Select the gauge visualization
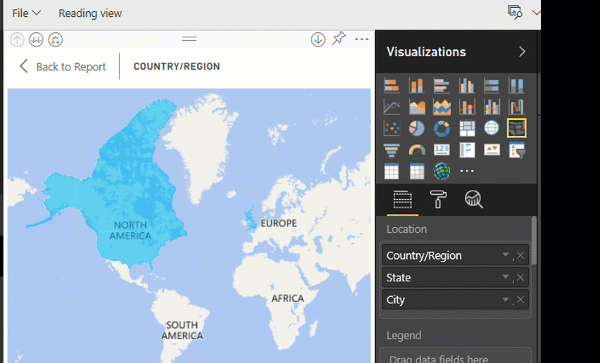This screenshot has width=600, height=363. (416, 150)
